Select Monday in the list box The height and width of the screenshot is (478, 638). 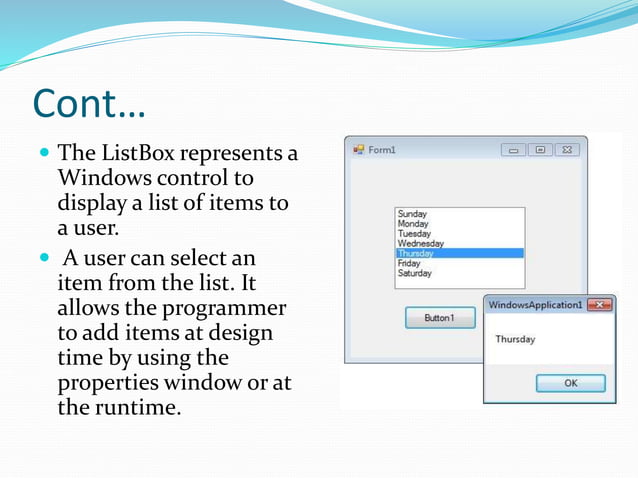(x=459, y=224)
